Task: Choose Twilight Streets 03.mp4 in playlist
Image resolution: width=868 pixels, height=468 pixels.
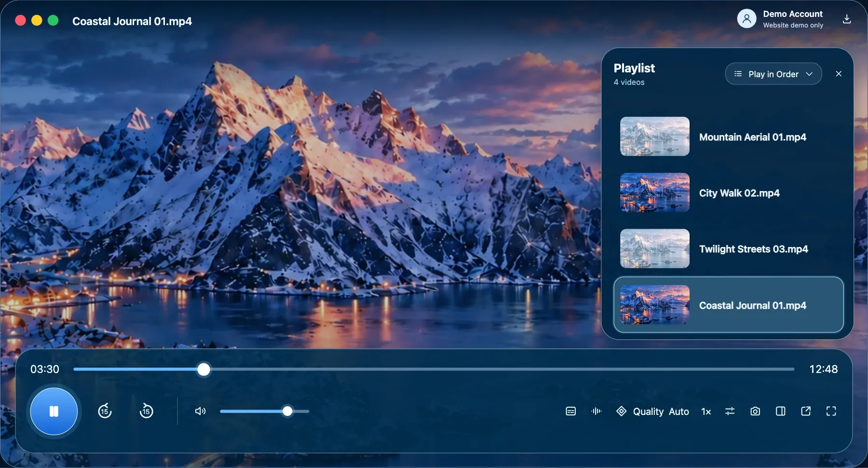Action: pyautogui.click(x=729, y=248)
